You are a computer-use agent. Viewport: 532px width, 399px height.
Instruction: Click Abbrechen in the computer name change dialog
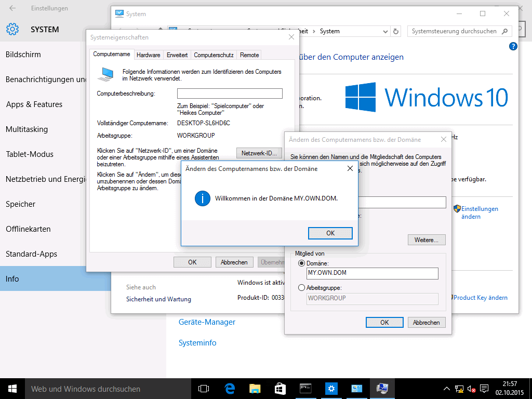coord(427,322)
